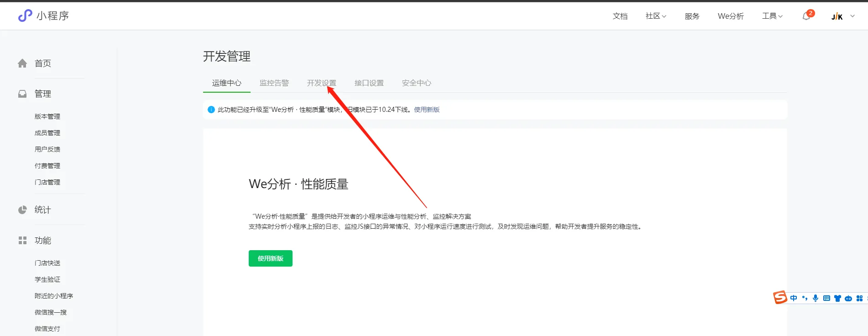This screenshot has height=336, width=868.
Task: Click the pie chart icon beside 统计
Action: pos(22,210)
